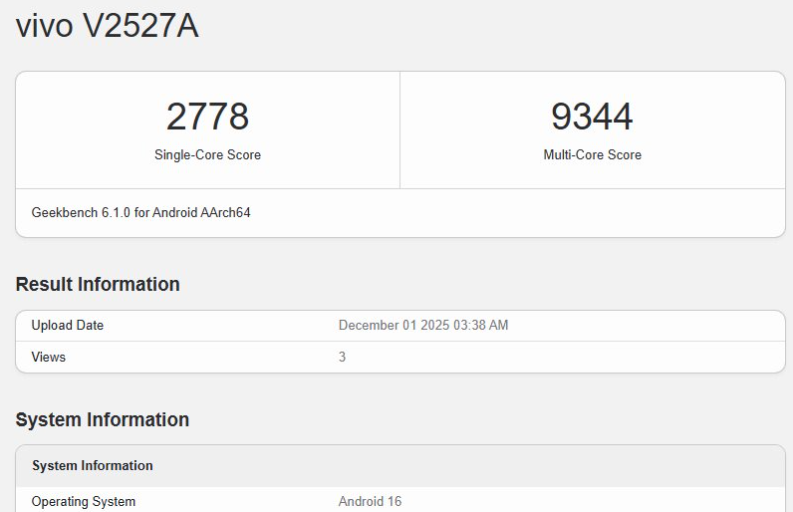
Task: Click the Multi-Core Score label
Action: (592, 155)
